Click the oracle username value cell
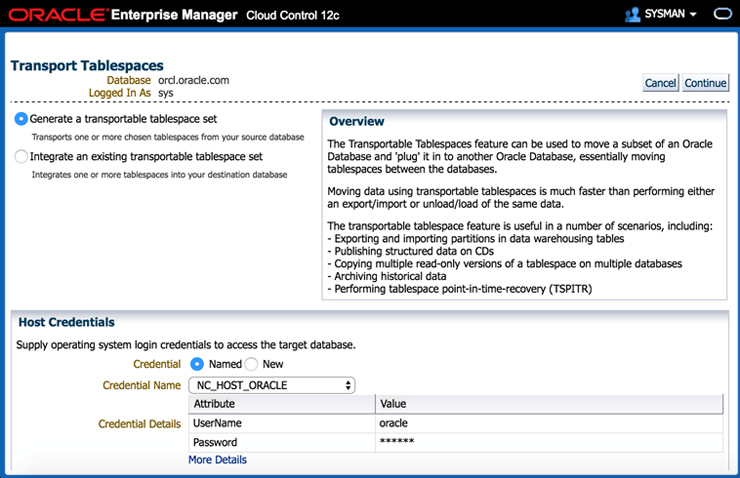Image resolution: width=740 pixels, height=478 pixels. coord(396,423)
